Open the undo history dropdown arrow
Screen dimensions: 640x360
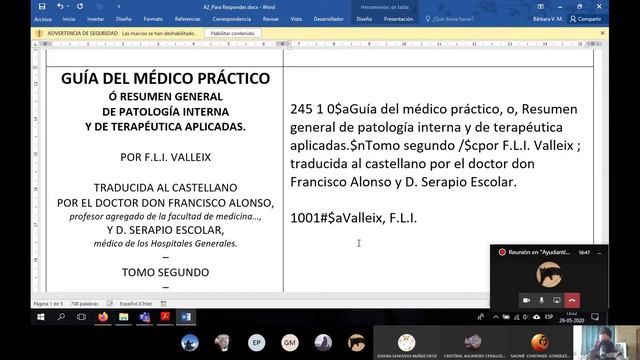click(68, 7)
